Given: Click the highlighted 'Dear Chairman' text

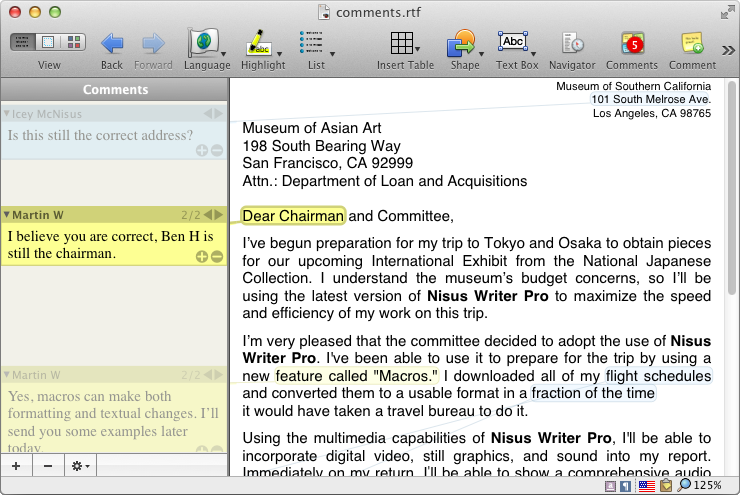Looking at the screenshot, I should coord(293,216).
